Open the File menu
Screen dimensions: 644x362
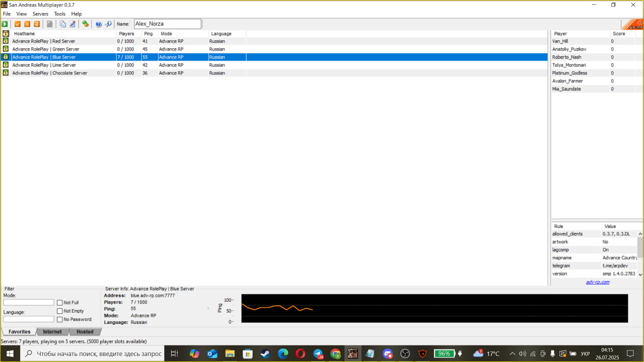(7, 14)
